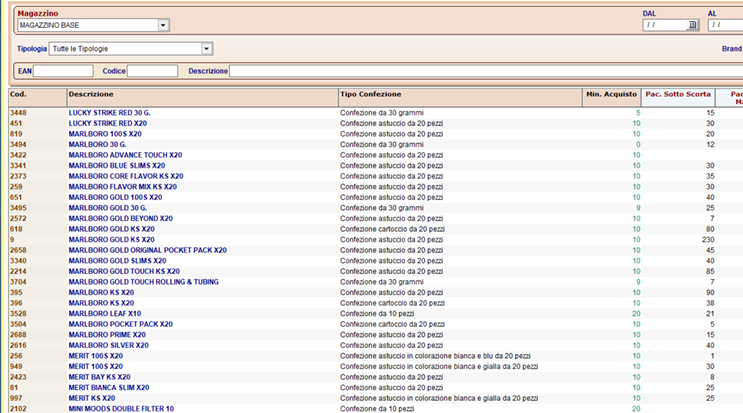The width and height of the screenshot is (743, 413).
Task: Select MERIT 100S X20 code 949
Action: [376, 367]
